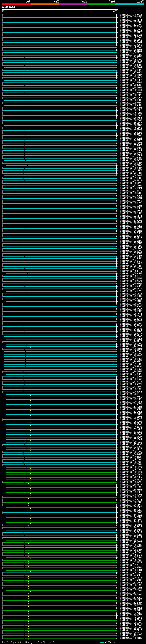This screenshot has height=644, width=146.
Task: Select hit label UniRef100_C2BHE8
Action: point(131,607)
